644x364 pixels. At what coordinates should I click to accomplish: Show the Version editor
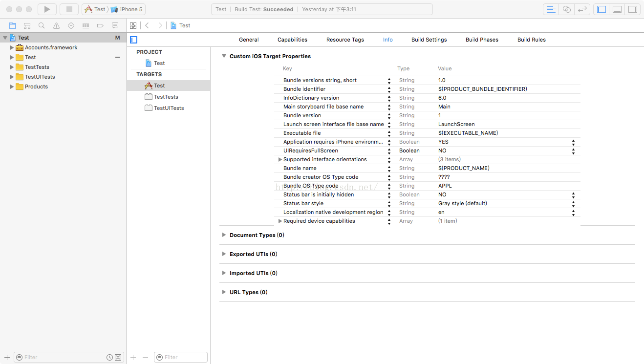pos(582,9)
